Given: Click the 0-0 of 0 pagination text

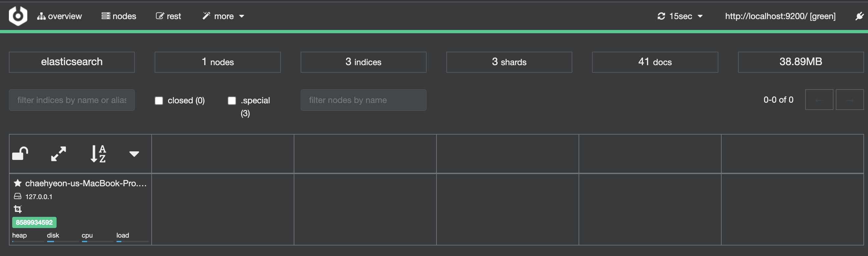Looking at the screenshot, I should click(778, 100).
